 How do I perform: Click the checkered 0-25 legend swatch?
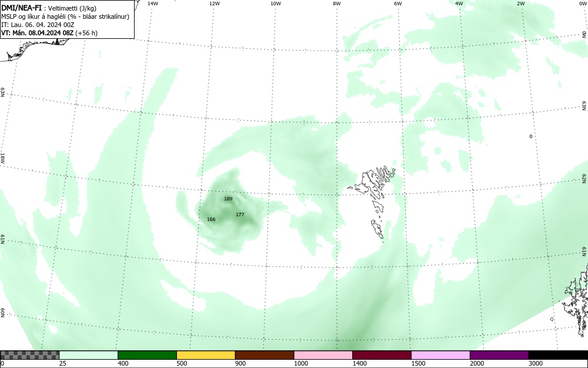tap(29, 355)
